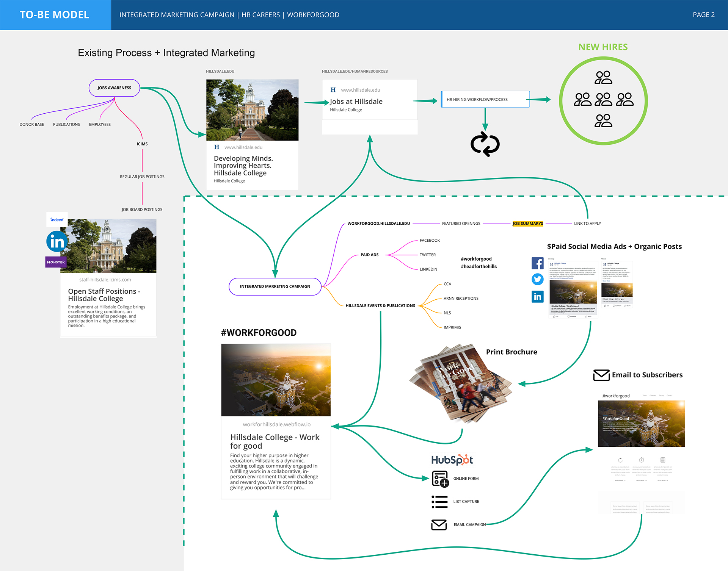Screen dimensions: 728x571
Task: Click the JOB BOARD POSTINGS label
Action: coord(142,210)
